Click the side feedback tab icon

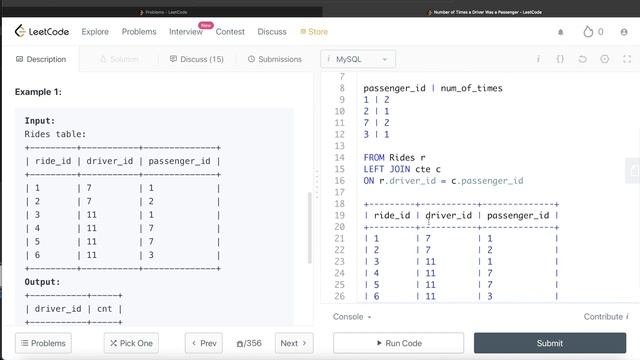pos(633,170)
